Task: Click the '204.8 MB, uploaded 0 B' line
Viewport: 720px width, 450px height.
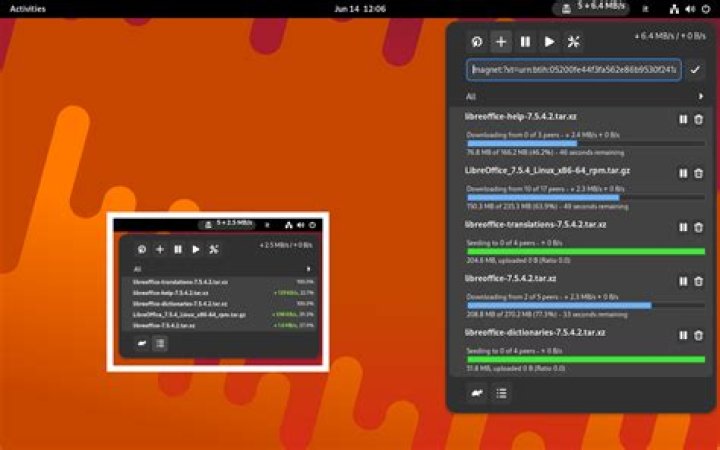Action: (518, 260)
